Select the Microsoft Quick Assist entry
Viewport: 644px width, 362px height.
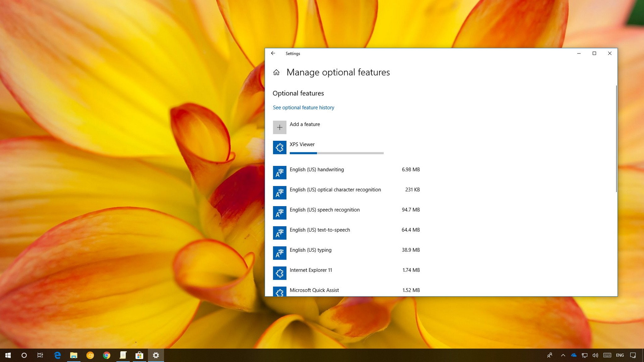point(347,291)
